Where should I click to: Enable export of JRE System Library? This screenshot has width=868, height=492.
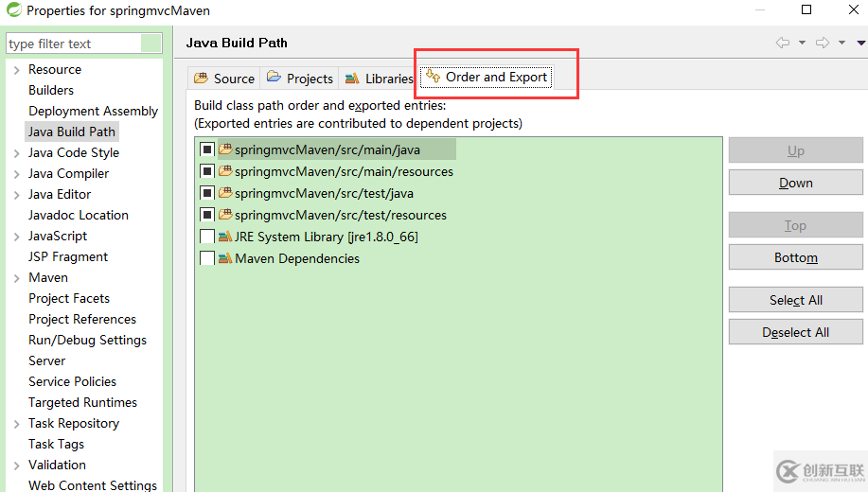(207, 237)
